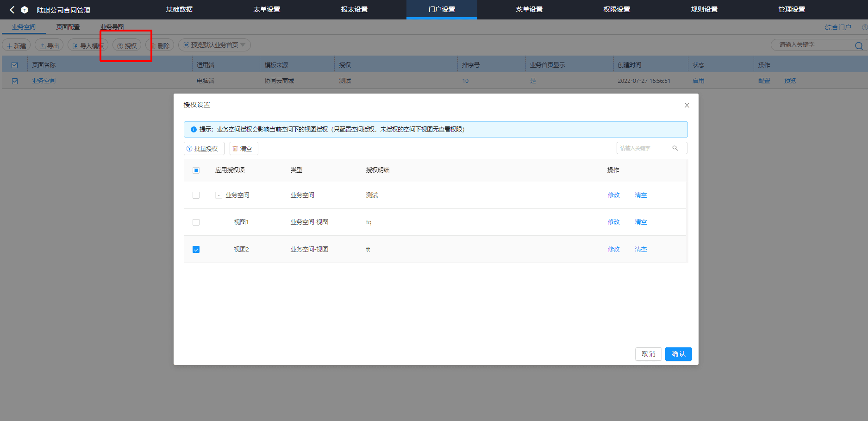Screen dimensions: 868x421
Task: Click 预览 in the 业务空间 page row
Action: 790,81
